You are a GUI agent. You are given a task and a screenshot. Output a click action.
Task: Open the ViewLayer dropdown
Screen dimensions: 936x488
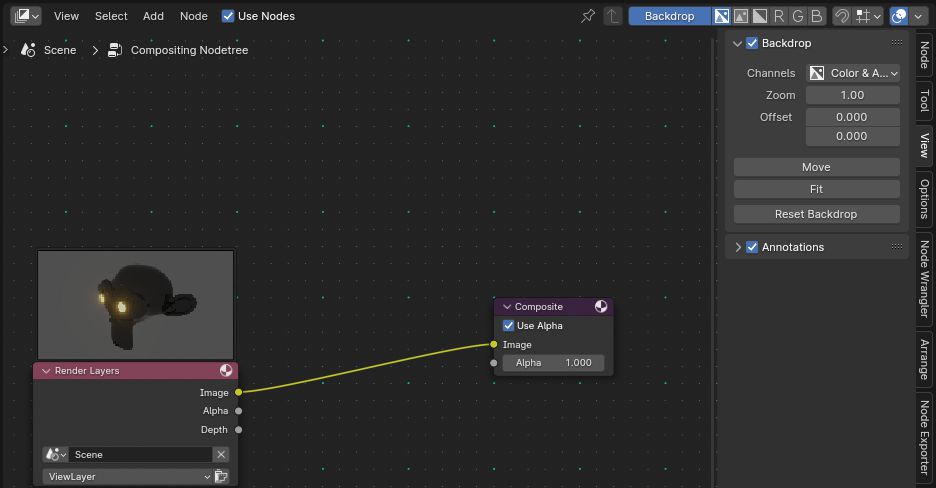128,477
